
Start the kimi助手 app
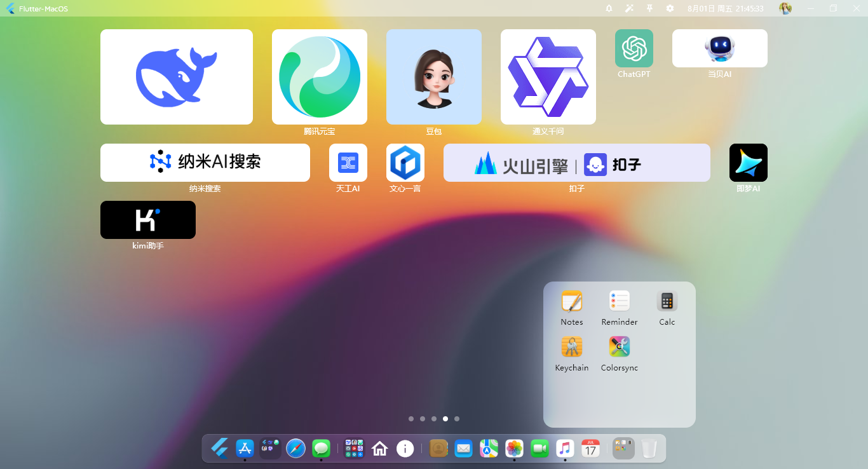147,220
